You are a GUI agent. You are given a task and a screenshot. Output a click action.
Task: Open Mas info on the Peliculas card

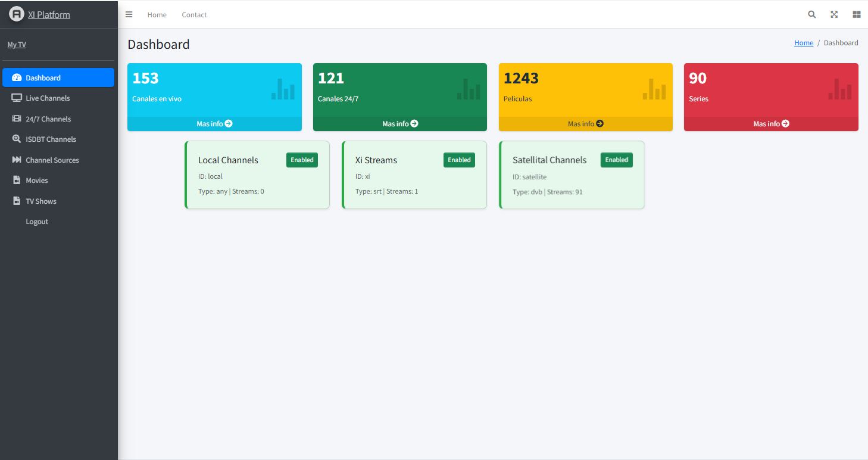[x=585, y=124]
